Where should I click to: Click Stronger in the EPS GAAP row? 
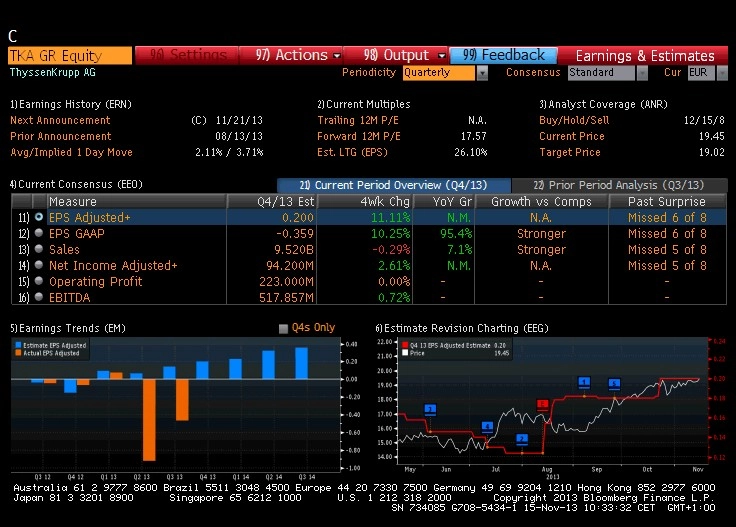pos(541,233)
